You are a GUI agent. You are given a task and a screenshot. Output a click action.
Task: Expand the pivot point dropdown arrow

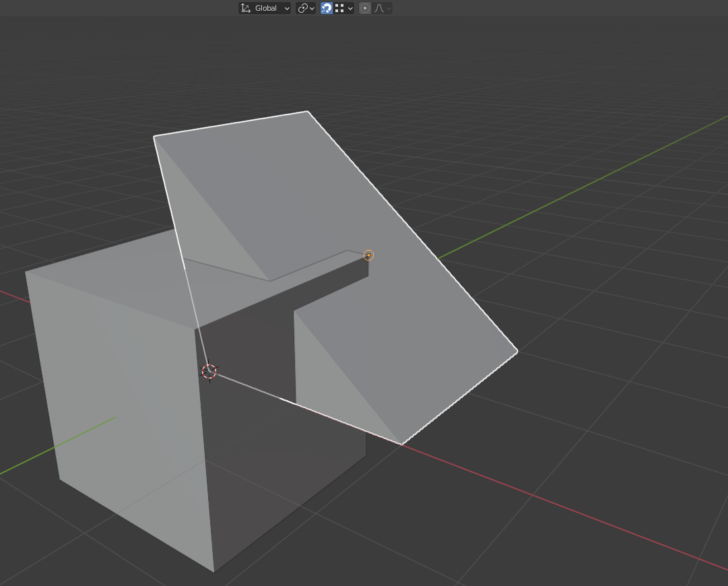[312, 8]
